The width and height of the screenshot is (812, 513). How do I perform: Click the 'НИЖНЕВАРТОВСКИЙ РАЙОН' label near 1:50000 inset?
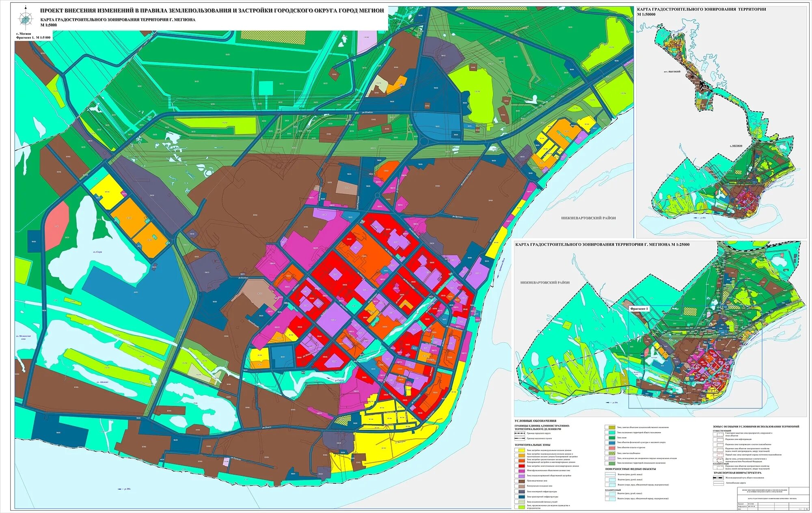tap(588, 218)
